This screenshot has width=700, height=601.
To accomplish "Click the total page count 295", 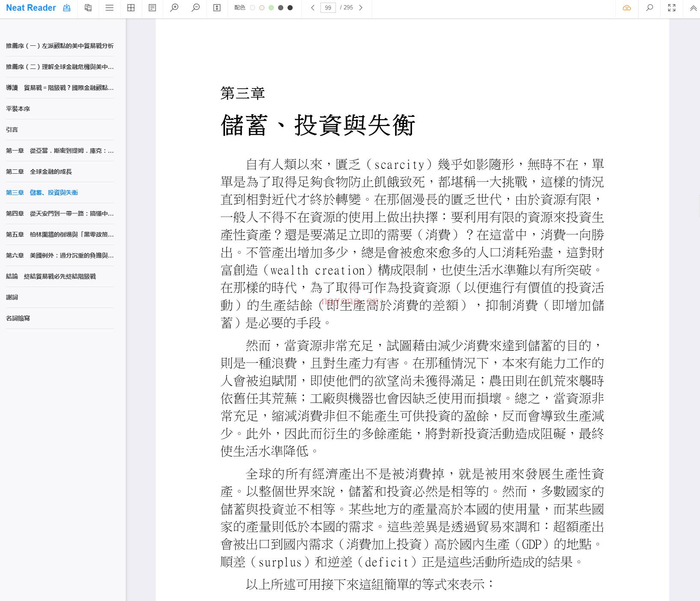I will (x=348, y=8).
